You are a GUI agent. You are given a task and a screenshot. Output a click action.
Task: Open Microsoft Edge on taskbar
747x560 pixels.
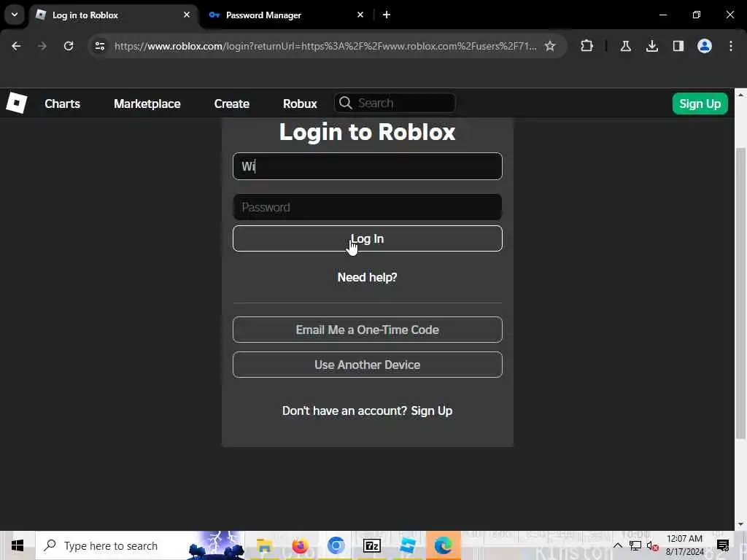[443, 545]
